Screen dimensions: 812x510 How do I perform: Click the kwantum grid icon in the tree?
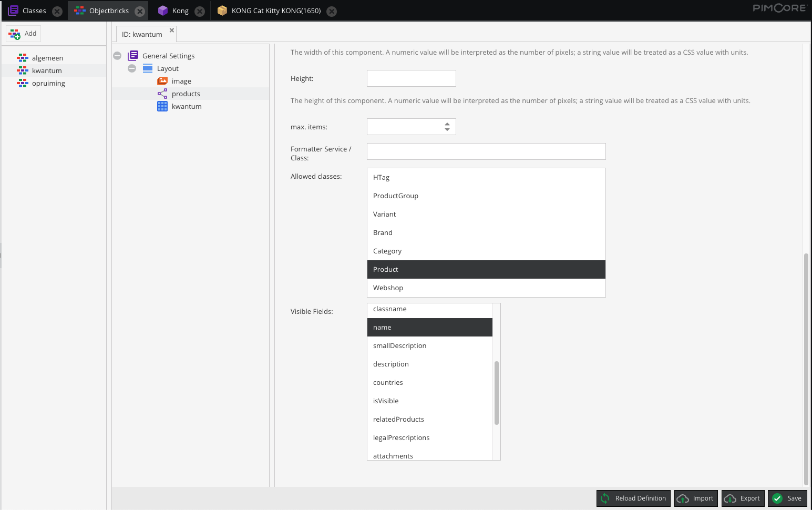click(x=162, y=106)
